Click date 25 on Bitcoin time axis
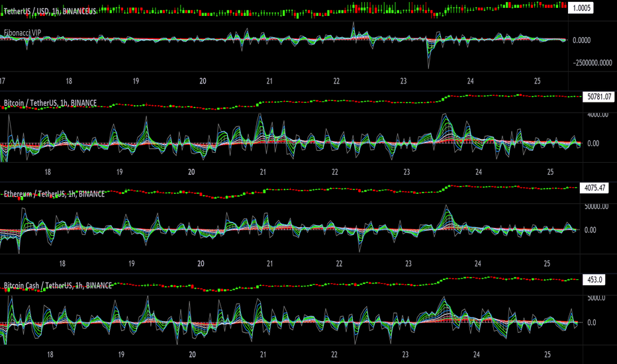 [551, 172]
